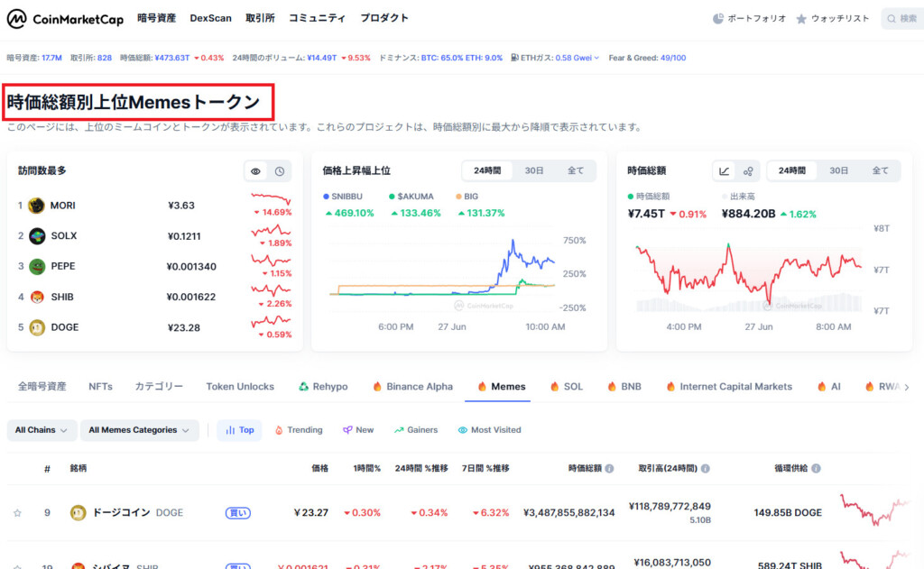This screenshot has width=924, height=569.
Task: Click the Gainers arrow icon filter
Action: click(399, 430)
